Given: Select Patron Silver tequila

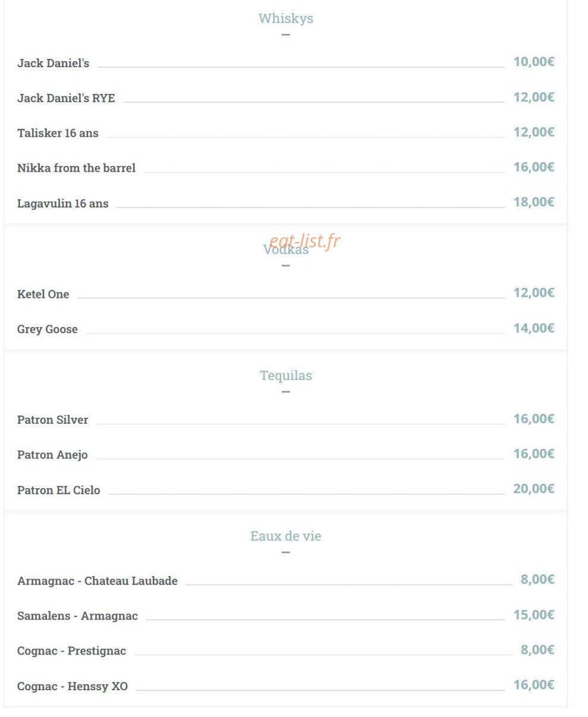Looking at the screenshot, I should coord(52,420).
